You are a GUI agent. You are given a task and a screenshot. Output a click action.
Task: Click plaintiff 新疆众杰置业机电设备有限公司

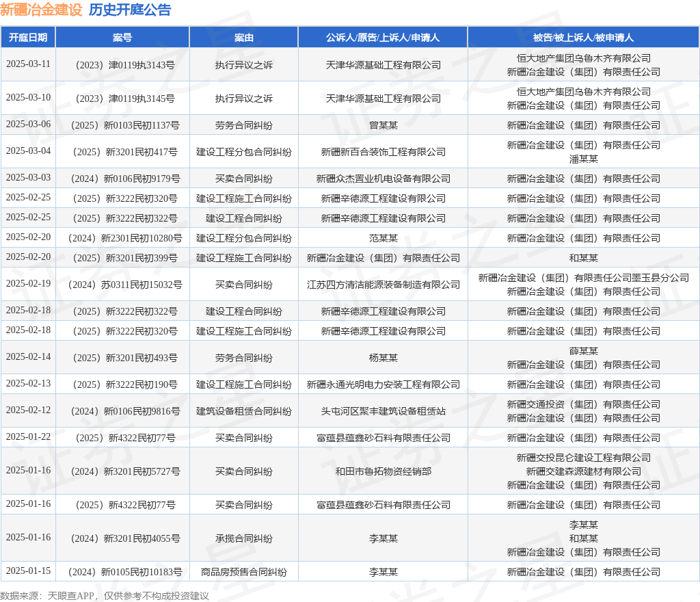coord(383,179)
